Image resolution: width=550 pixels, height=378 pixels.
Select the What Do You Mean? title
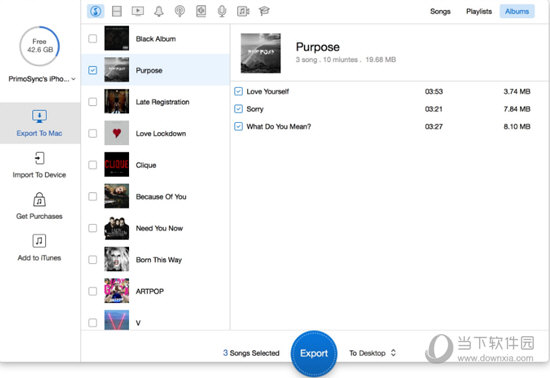point(279,127)
